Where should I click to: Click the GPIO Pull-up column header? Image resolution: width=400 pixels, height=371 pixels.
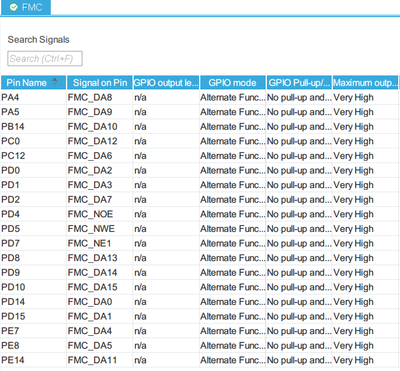tap(299, 83)
